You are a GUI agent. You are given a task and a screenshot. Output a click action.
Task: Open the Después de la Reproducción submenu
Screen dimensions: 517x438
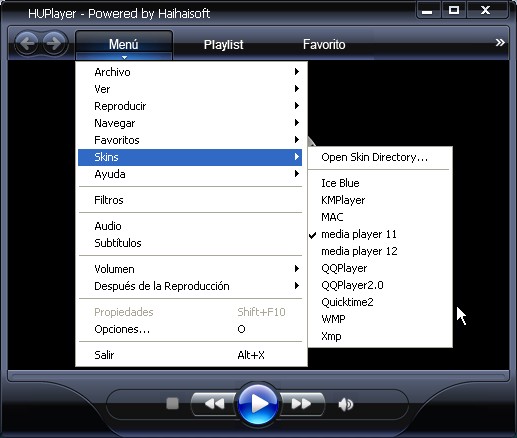coord(190,286)
